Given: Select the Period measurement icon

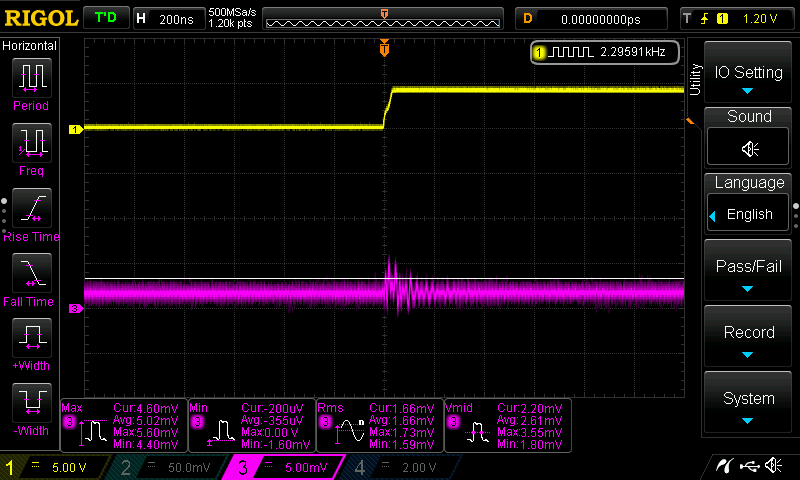Looking at the screenshot, I should pyautogui.click(x=30, y=77).
